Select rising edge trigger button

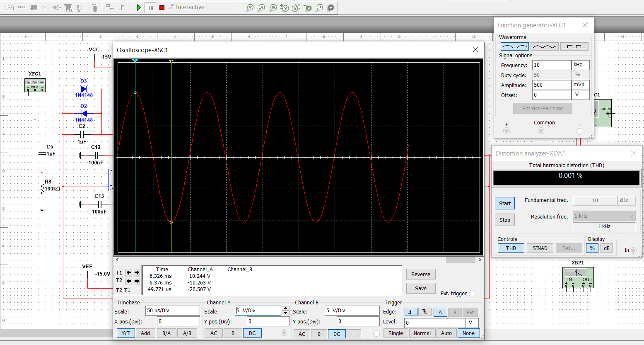point(410,312)
